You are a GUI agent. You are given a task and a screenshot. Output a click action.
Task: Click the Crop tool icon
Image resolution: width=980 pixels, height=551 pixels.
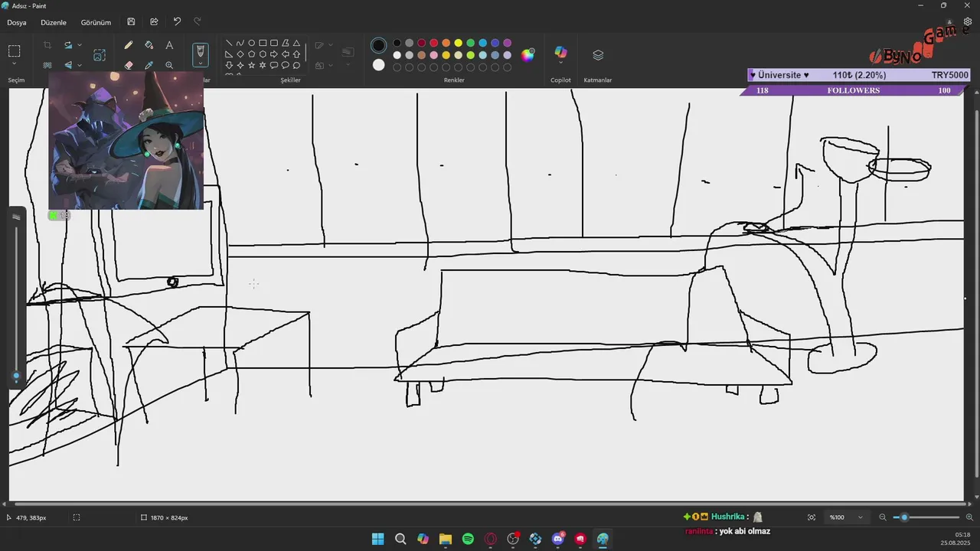pyautogui.click(x=47, y=46)
